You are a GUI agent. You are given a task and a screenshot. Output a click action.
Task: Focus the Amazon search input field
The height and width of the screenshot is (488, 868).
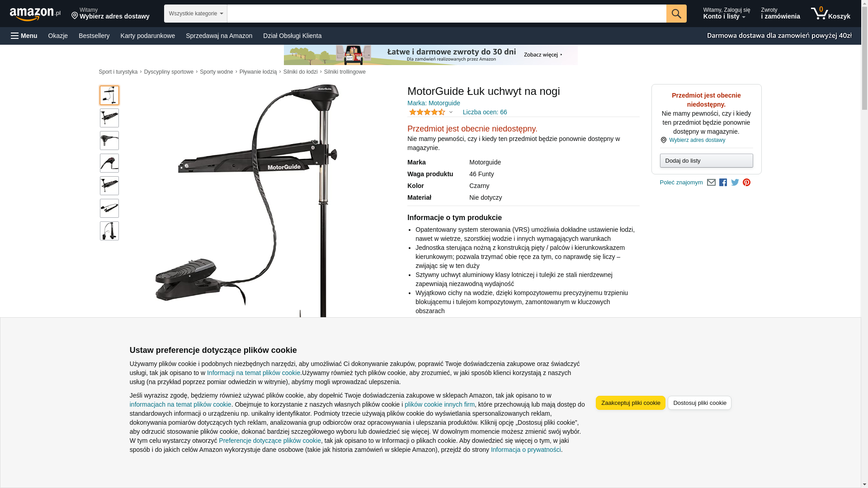point(446,14)
